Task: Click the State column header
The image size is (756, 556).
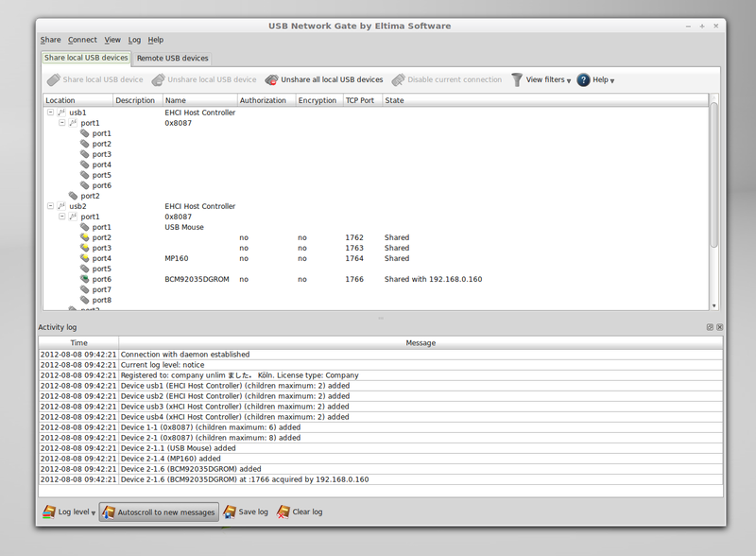Action: point(546,100)
